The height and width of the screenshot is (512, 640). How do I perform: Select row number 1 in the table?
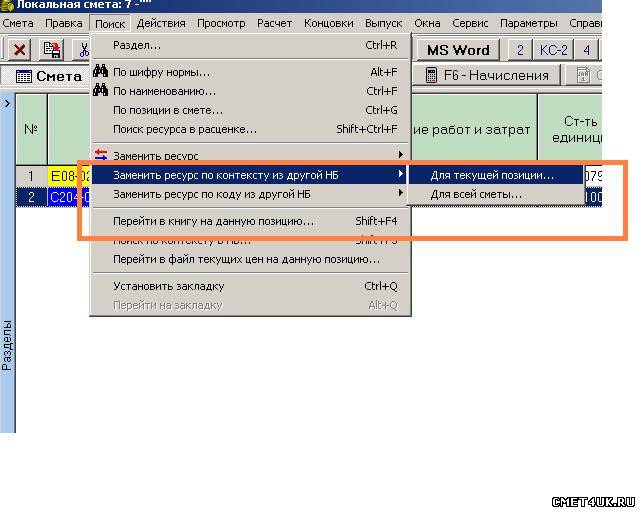click(31, 176)
